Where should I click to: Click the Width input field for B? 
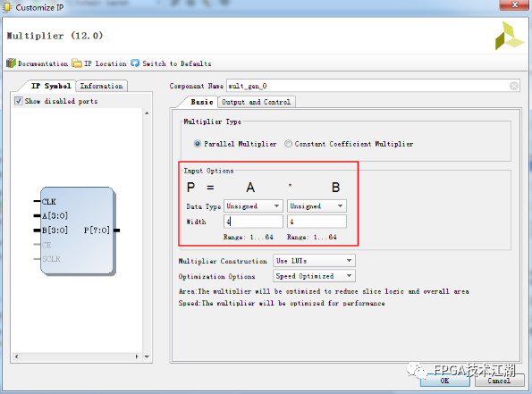coord(317,222)
